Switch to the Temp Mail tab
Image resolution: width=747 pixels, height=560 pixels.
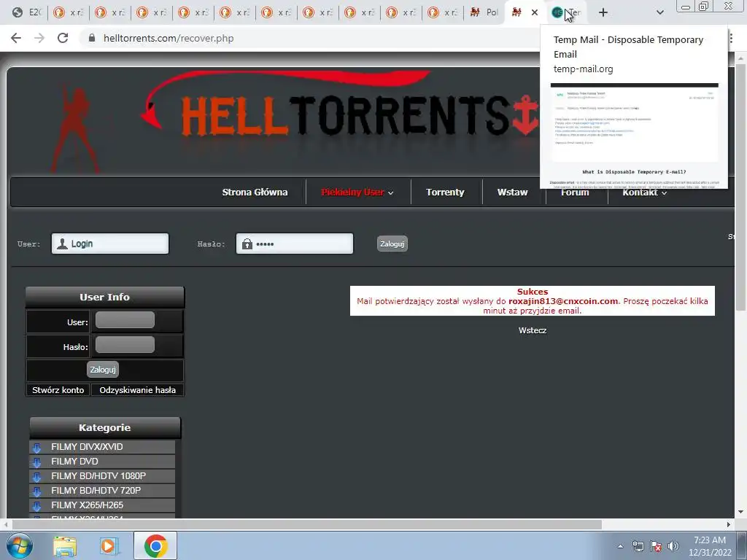[x=566, y=12]
